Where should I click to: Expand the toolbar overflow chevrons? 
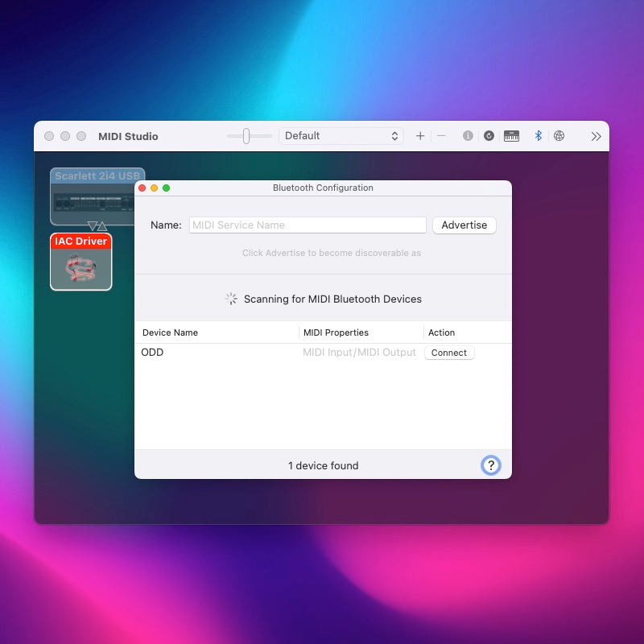596,136
